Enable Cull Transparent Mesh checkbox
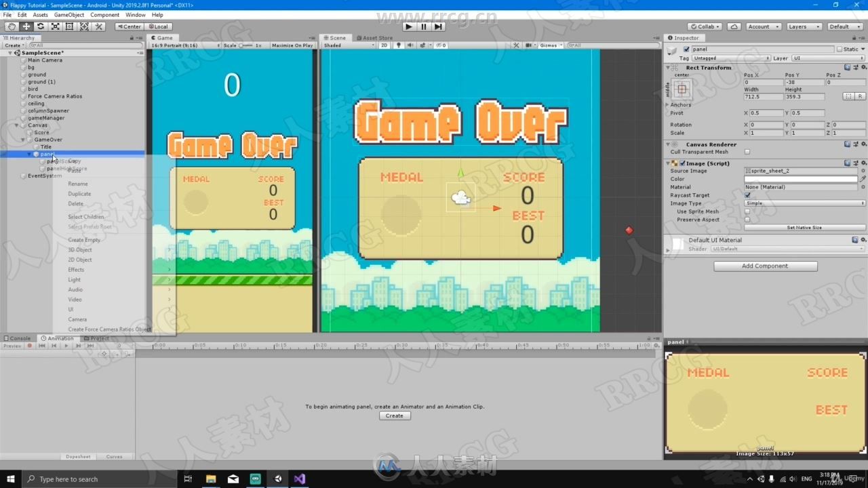Viewport: 868px width, 488px height. (747, 152)
